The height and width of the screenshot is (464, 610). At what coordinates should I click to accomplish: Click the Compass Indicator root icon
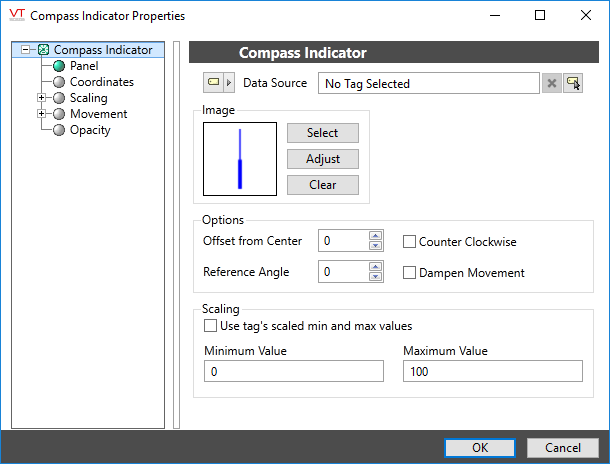43,50
